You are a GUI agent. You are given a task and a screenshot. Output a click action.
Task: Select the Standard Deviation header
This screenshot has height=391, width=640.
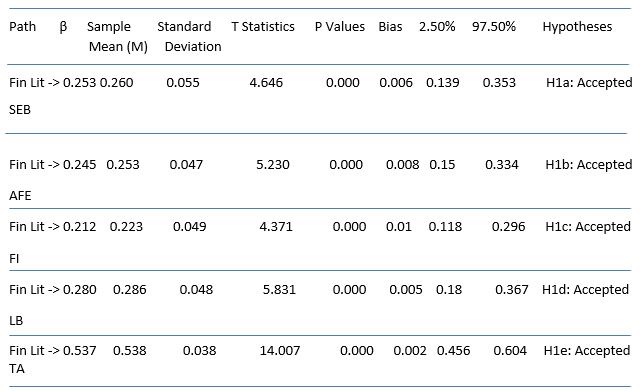point(189,37)
